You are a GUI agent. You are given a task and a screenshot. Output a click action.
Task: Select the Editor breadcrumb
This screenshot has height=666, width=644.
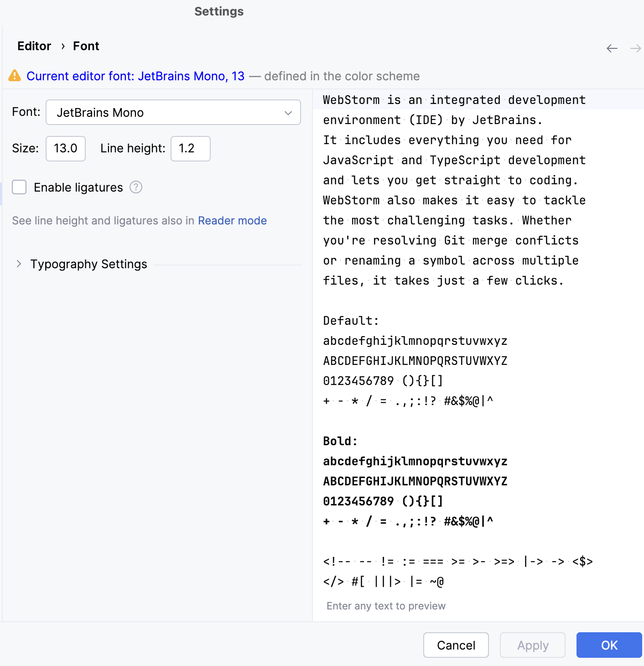(x=34, y=46)
